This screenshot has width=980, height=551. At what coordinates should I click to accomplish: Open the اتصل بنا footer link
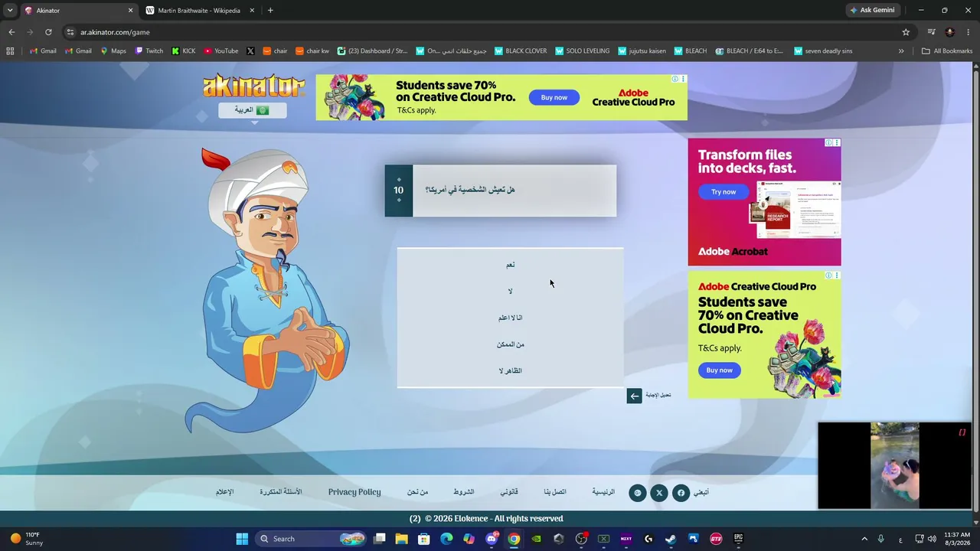(555, 492)
